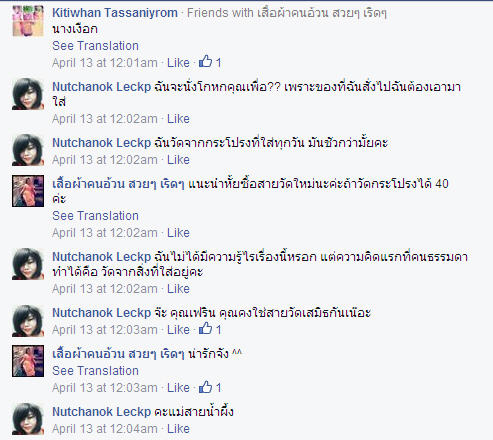Click thumbs-up icon on the page's 12:03am comment

tap(205, 387)
